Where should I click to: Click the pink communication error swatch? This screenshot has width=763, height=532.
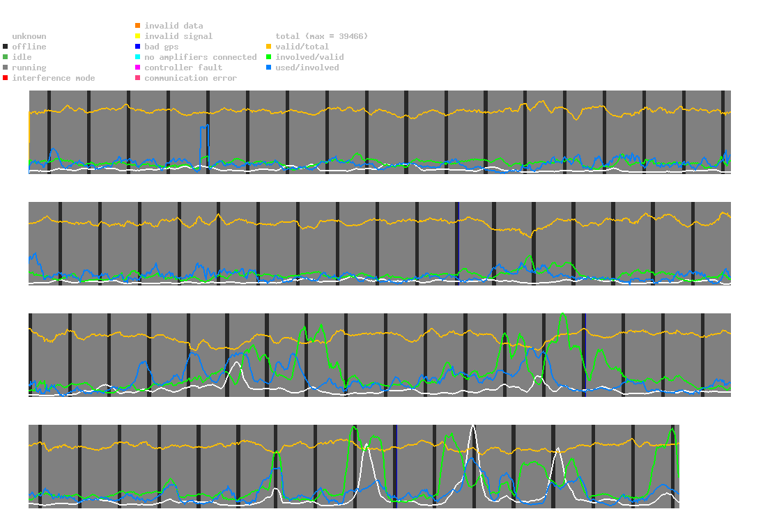pos(138,78)
